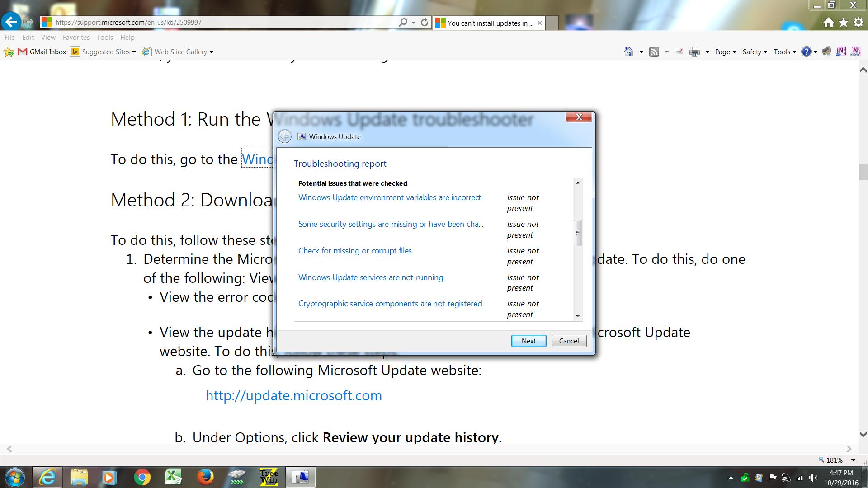Refresh the page with reload icon
Viewport: 868px width, 488px height.
[x=424, y=22]
